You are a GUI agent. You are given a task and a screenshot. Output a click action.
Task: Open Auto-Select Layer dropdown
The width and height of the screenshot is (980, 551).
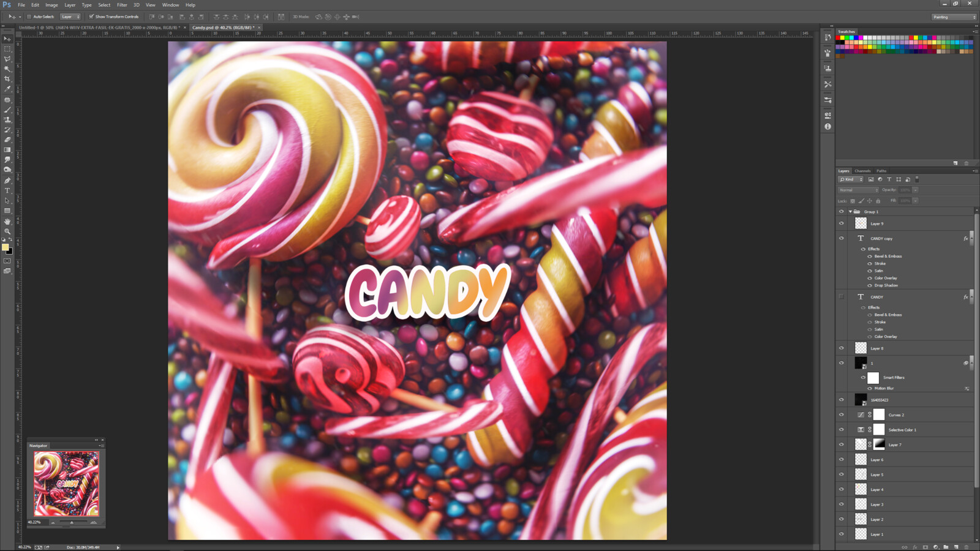(x=70, y=17)
